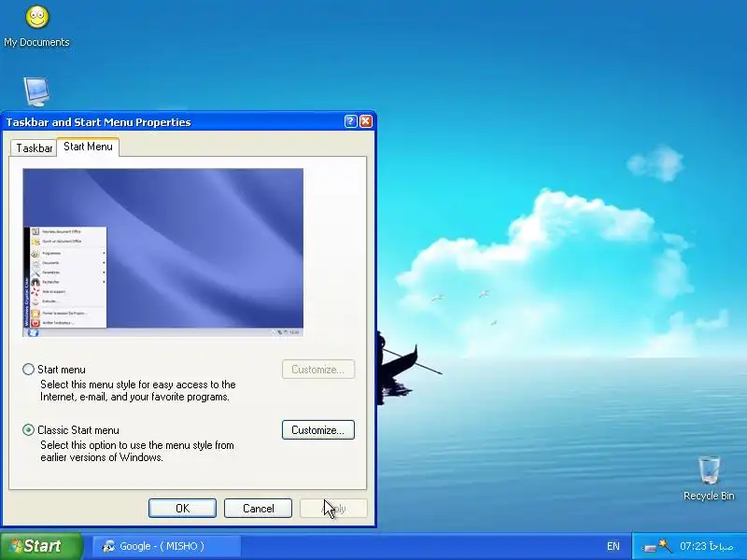The image size is (747, 560).
Task: Switch to the Taskbar tab
Action: [x=34, y=148]
